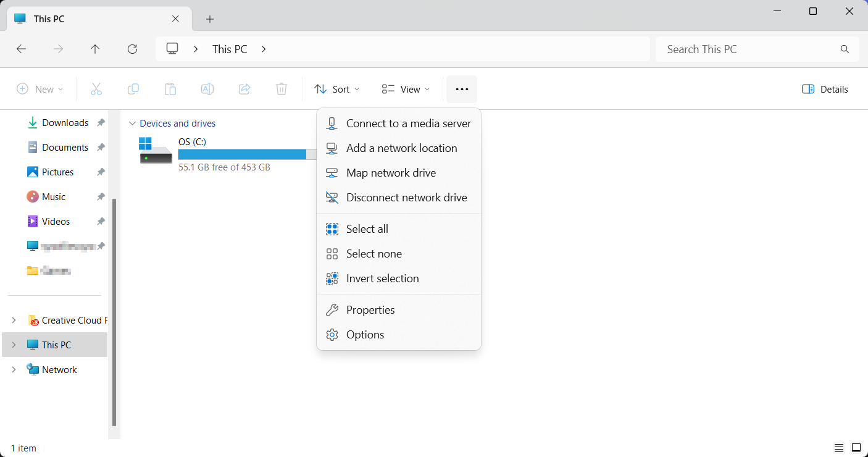868x457 pixels.
Task: Click the Back navigation arrow
Action: tap(22, 49)
